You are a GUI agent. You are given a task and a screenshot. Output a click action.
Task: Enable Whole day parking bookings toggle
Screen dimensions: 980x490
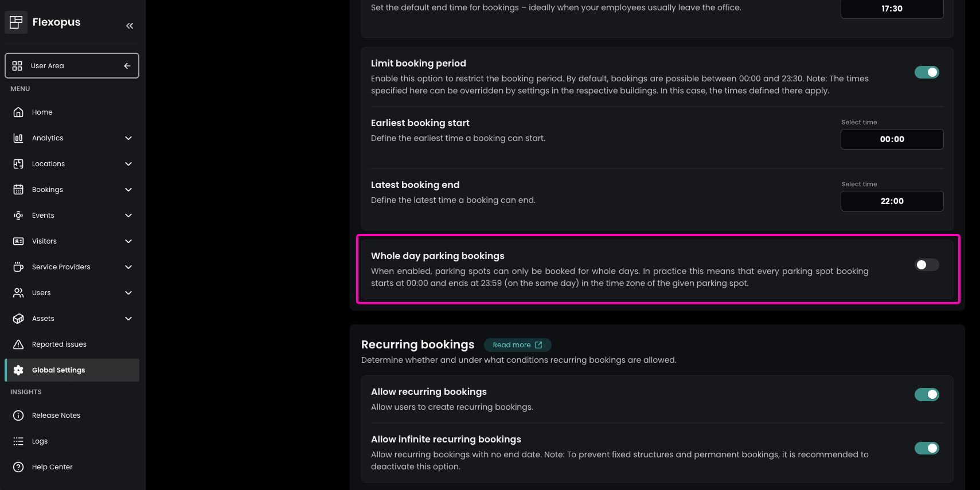coord(927,265)
